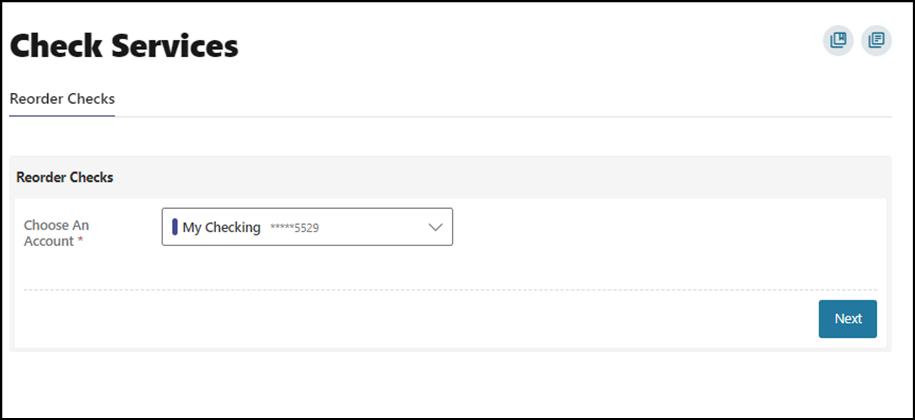Image resolution: width=915 pixels, height=420 pixels.
Task: Click the Reorder Checks panel header
Action: point(65,177)
